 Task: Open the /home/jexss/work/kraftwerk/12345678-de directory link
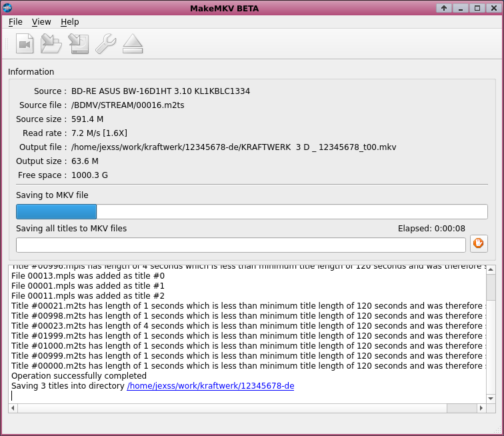click(210, 386)
